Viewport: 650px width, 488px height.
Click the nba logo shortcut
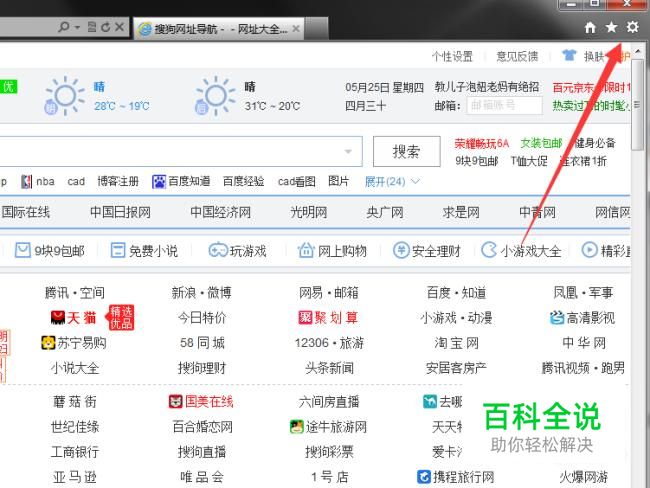[27, 182]
